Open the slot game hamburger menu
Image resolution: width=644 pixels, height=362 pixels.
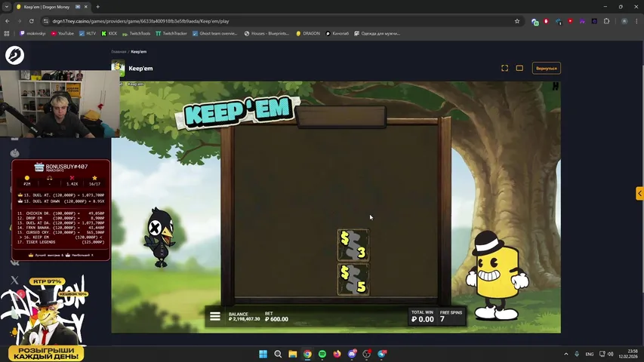point(215,317)
